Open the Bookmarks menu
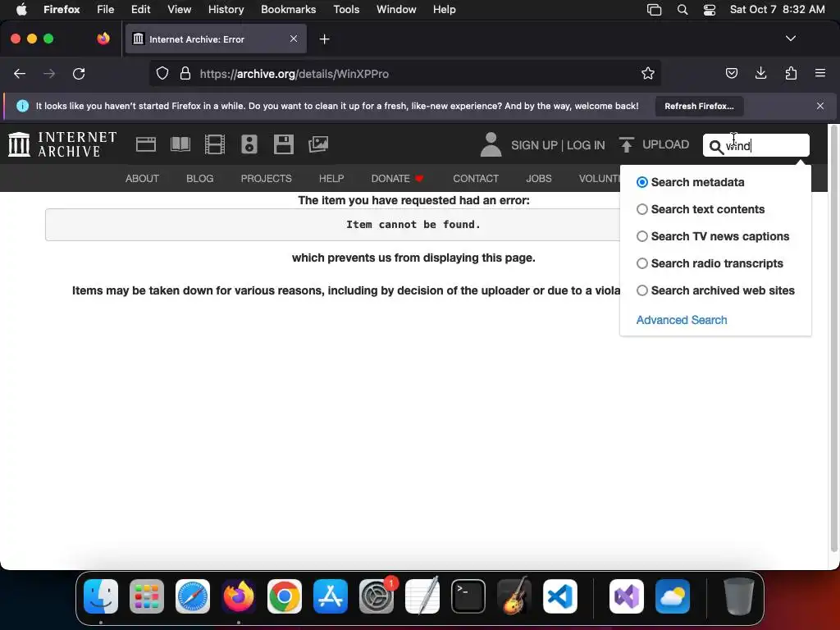 pos(288,10)
